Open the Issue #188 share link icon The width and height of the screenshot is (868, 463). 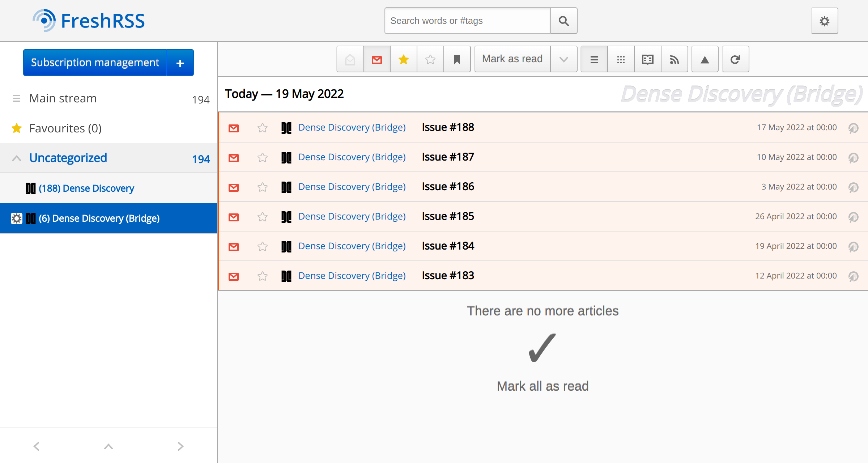pyautogui.click(x=854, y=128)
